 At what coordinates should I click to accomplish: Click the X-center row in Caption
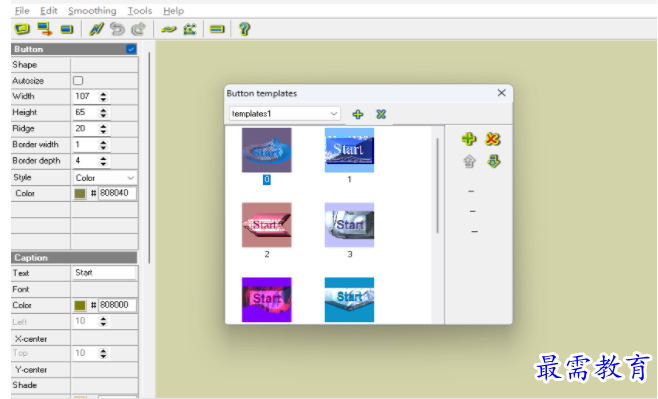click(75, 339)
